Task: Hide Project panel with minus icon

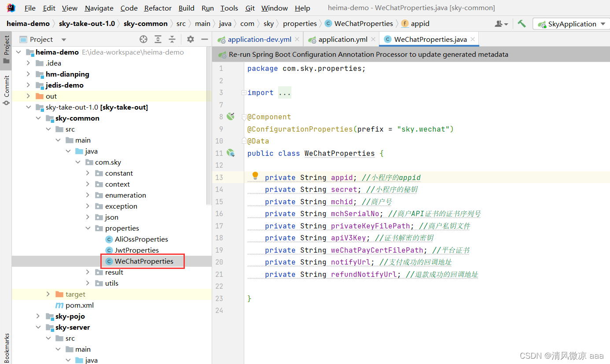Action: coord(204,39)
